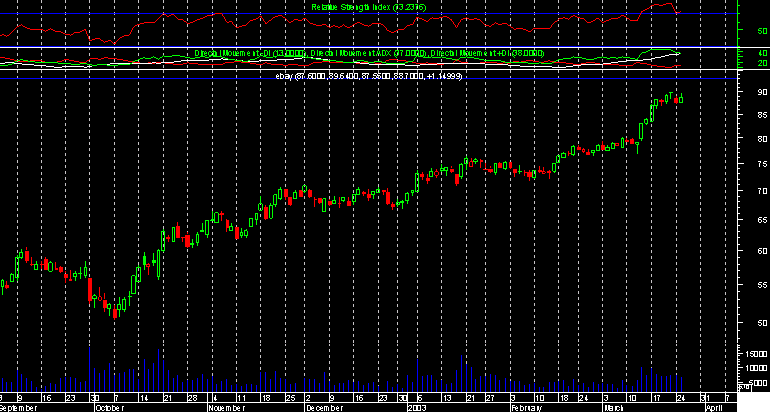Screen dimensions: 770x412
Task: Click February's date label 10
Action: pyautogui.click(x=539, y=398)
